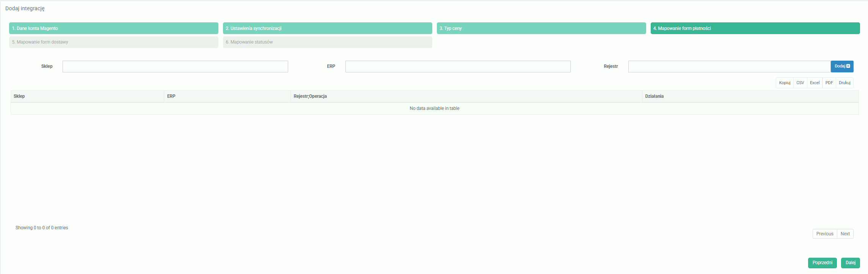Click the Rejestr input field
The height and width of the screenshot is (274, 868).
pos(729,67)
